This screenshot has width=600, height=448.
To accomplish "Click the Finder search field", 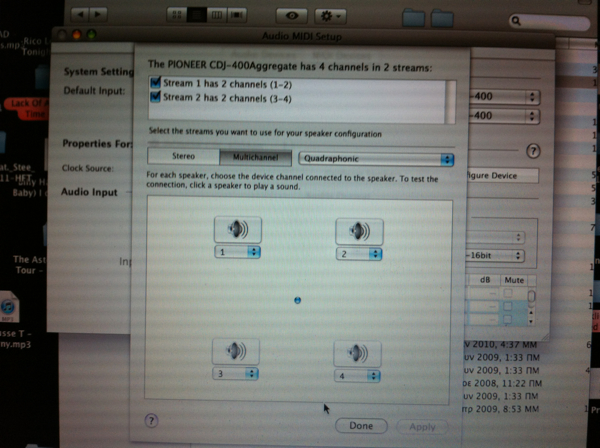I will tap(550, 21).
